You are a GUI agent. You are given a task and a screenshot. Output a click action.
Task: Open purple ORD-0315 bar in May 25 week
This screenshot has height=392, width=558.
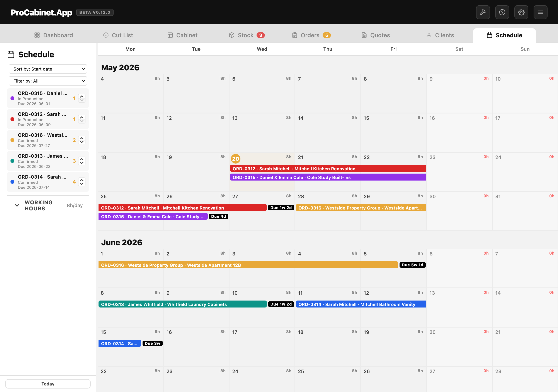coord(153,216)
